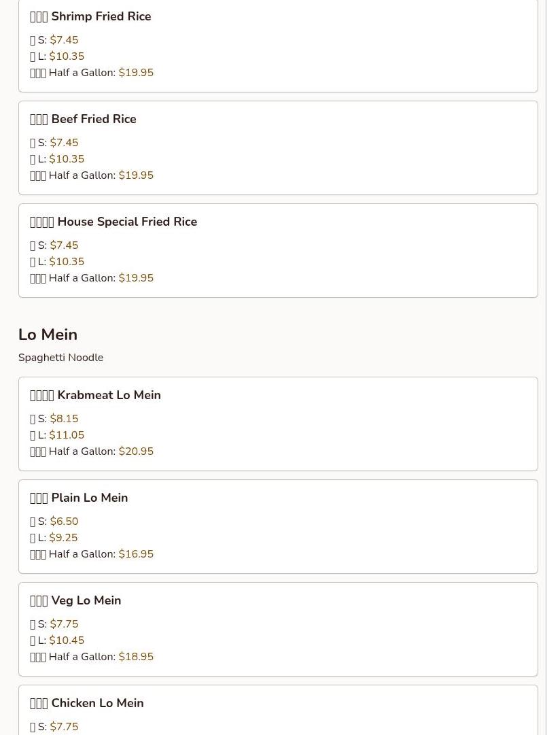The width and height of the screenshot is (560, 735).
Task: Click the Lo Mein section heading
Action: [x=48, y=335]
